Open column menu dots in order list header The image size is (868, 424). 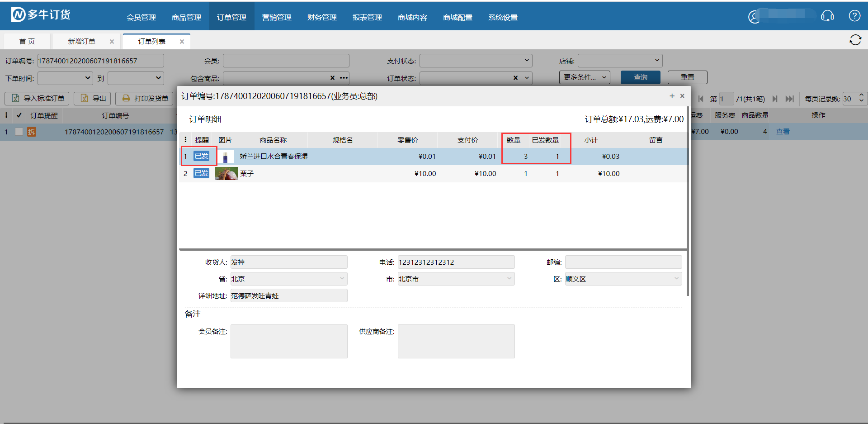[x=6, y=115]
